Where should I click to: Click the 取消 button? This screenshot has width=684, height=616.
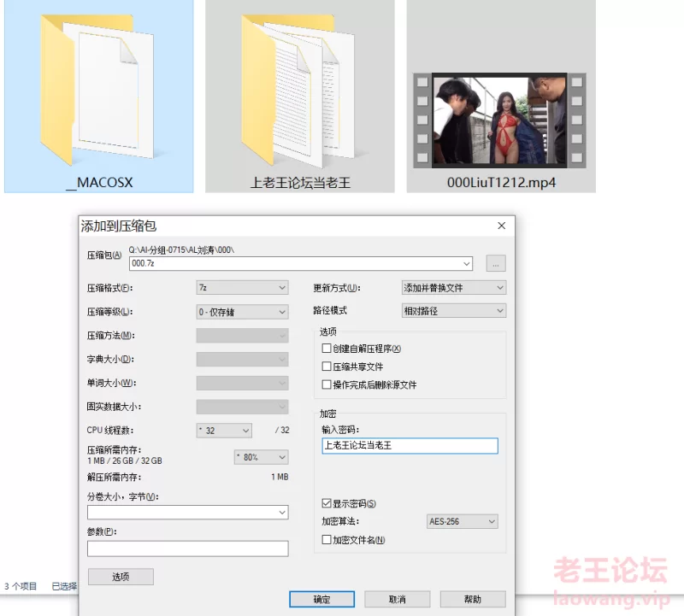(x=398, y=600)
